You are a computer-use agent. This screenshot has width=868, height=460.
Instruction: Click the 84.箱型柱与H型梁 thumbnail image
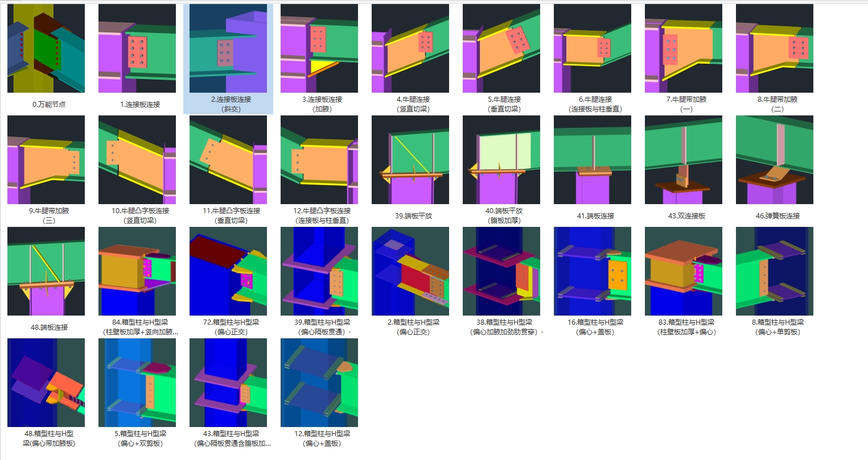point(137,271)
